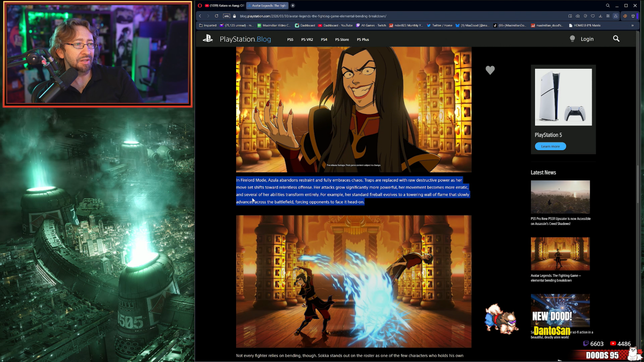This screenshot has width=644, height=362.
Task: Click the Learn more PlayStation 5 button
Action: (550, 147)
